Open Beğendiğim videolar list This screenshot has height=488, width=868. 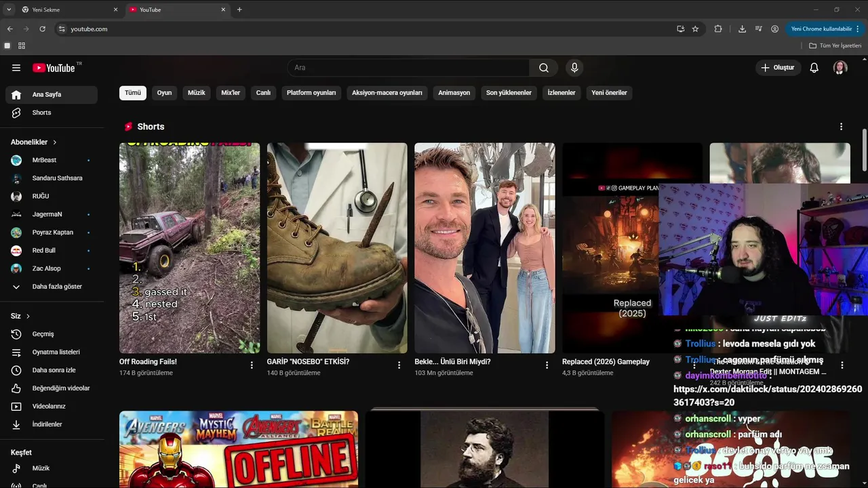52,388
